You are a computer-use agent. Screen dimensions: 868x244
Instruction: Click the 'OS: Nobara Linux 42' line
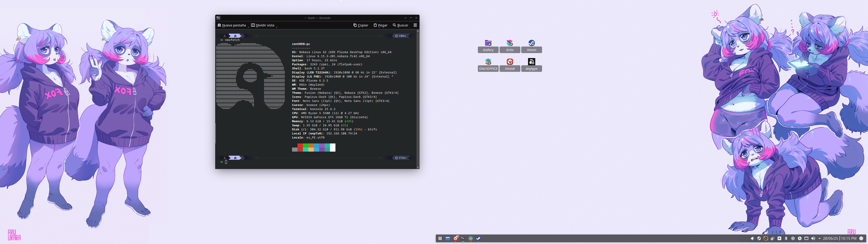[342, 52]
